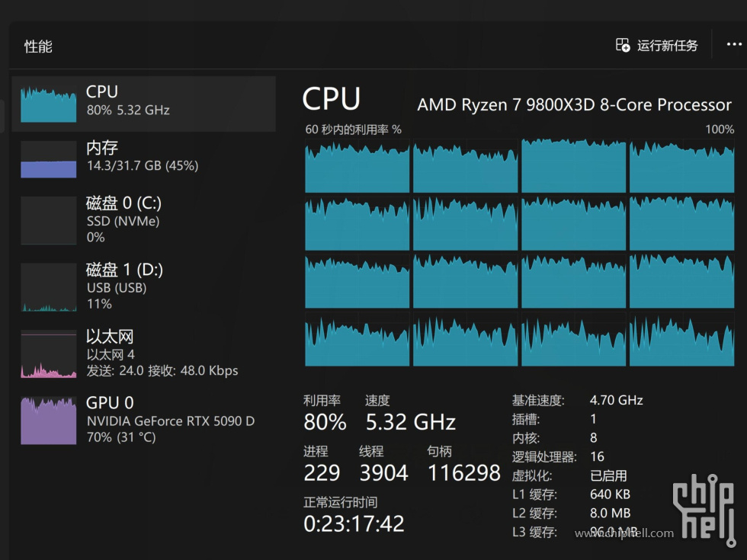
Task: Click the large 5.32 GHz value under 速度
Action: 411,422
